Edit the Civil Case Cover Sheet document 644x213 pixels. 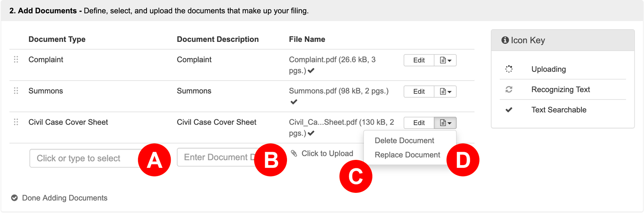click(x=419, y=123)
